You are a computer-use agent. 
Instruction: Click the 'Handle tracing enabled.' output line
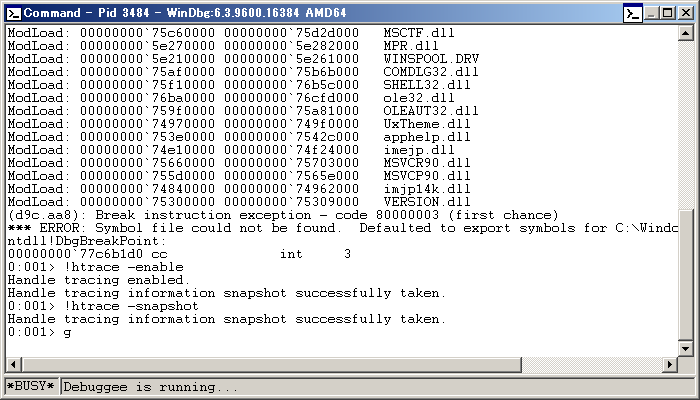[x=99, y=280]
